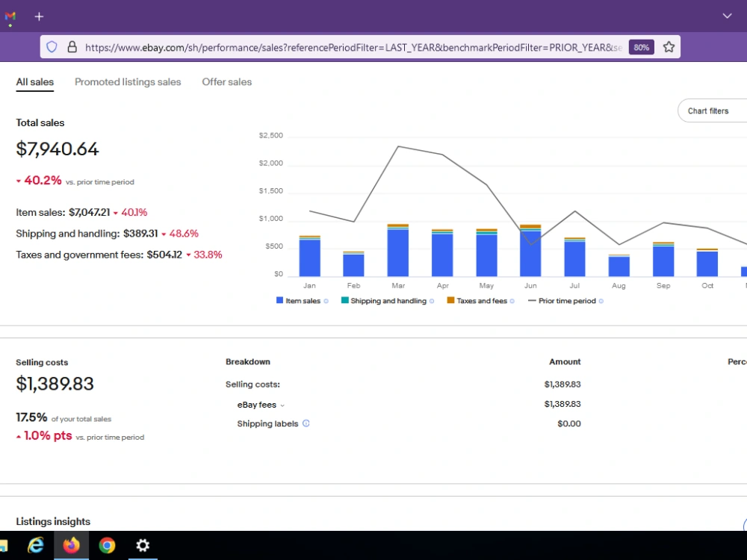Click info icon beside Taxes and fees legend
Image resolution: width=747 pixels, height=560 pixels.
512,301
